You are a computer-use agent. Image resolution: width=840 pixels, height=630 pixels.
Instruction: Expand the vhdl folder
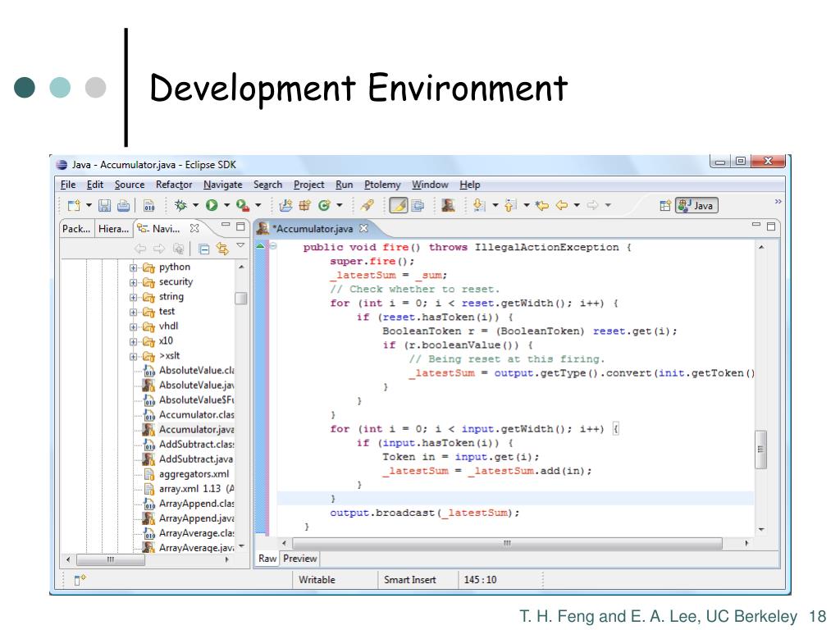tap(133, 326)
